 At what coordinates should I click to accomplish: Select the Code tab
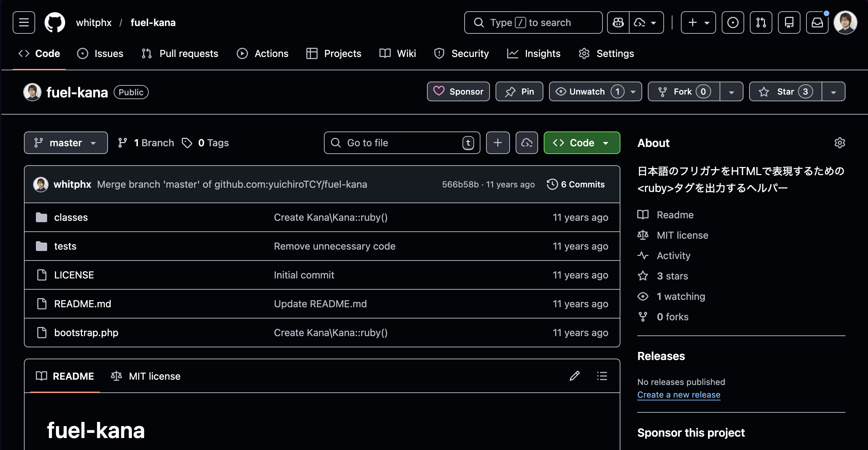click(39, 53)
